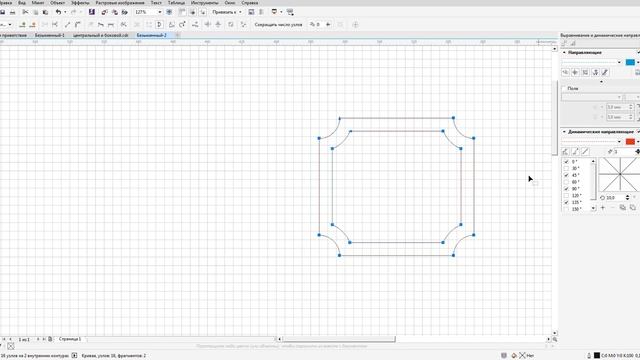Click the Страница 1 page tab
This screenshot has height=360, width=640.
click(x=70, y=339)
